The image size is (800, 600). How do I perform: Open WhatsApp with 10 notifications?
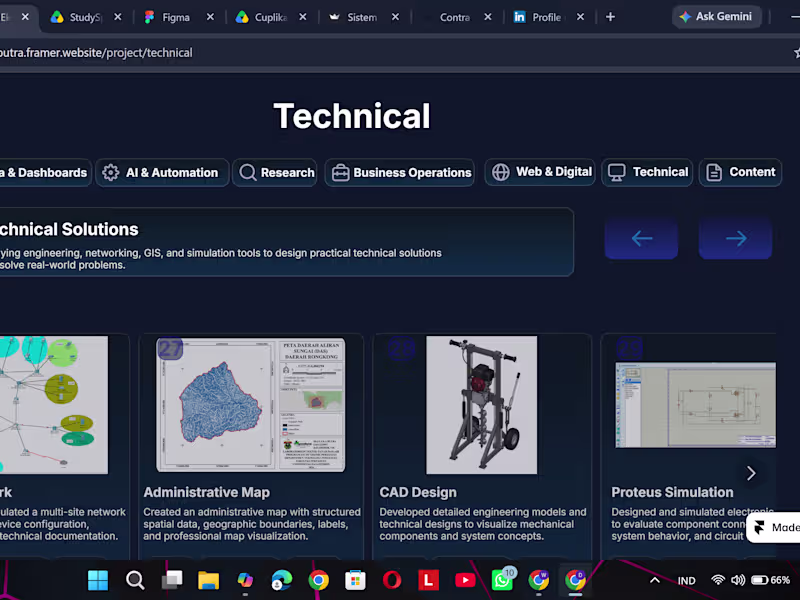pyautogui.click(x=503, y=580)
